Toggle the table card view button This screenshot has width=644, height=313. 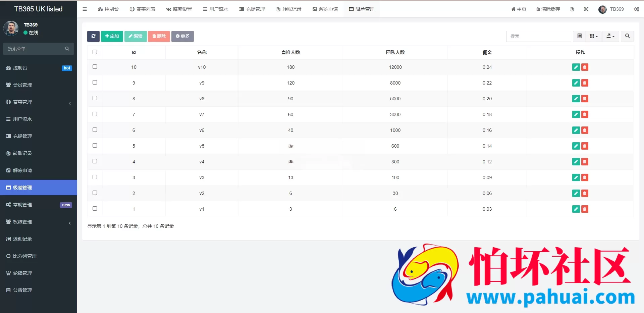pyautogui.click(x=579, y=36)
